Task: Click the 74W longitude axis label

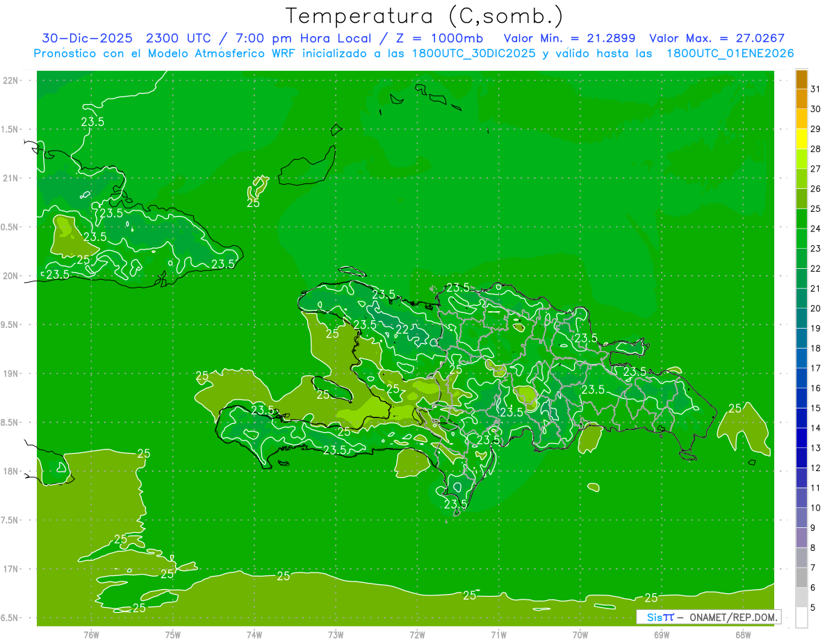Action: coord(254,635)
